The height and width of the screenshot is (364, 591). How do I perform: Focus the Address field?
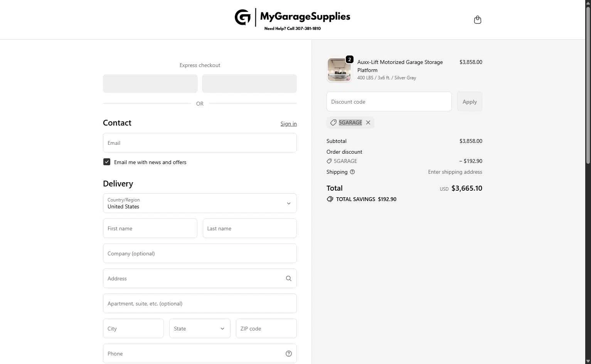200,278
